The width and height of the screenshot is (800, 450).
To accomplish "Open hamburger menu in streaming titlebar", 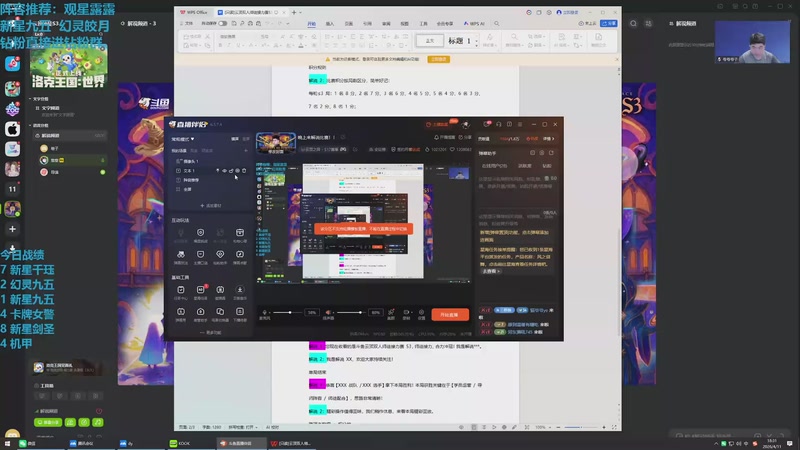I will point(520,124).
